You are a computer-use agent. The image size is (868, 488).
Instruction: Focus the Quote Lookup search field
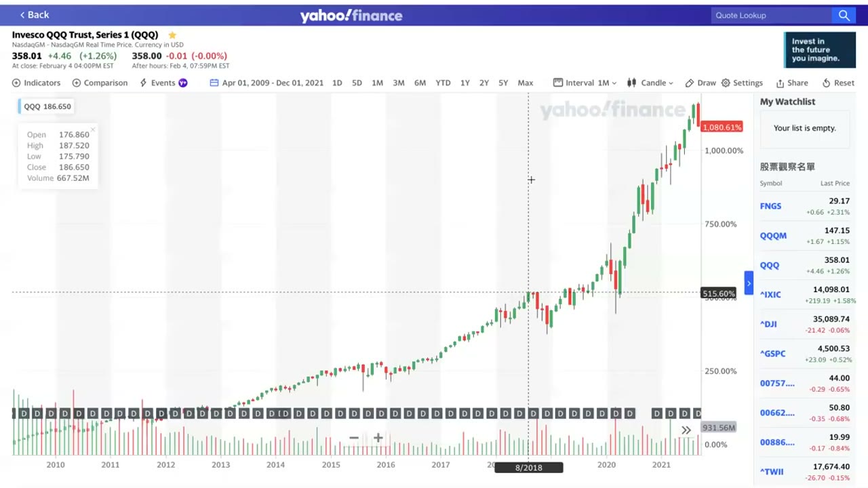pos(772,15)
